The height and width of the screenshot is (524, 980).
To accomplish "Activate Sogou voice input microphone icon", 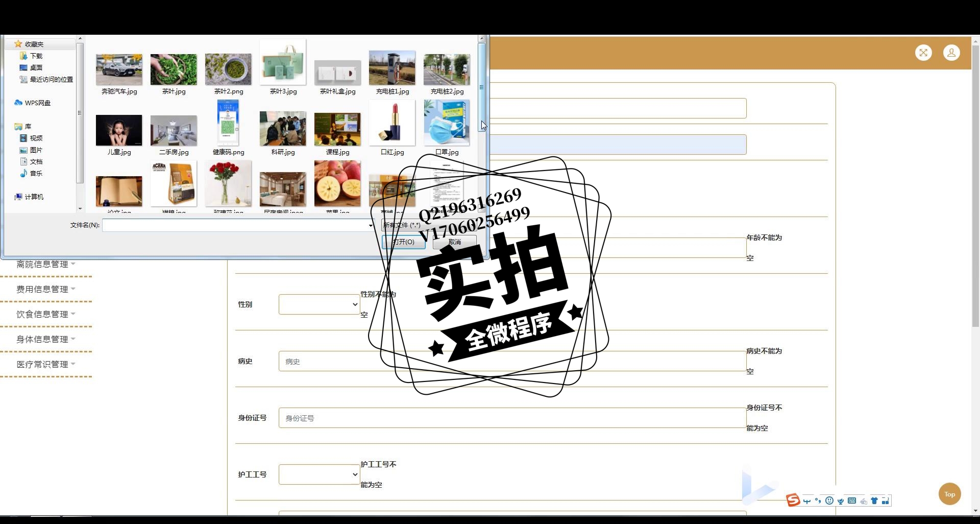I will click(x=841, y=501).
